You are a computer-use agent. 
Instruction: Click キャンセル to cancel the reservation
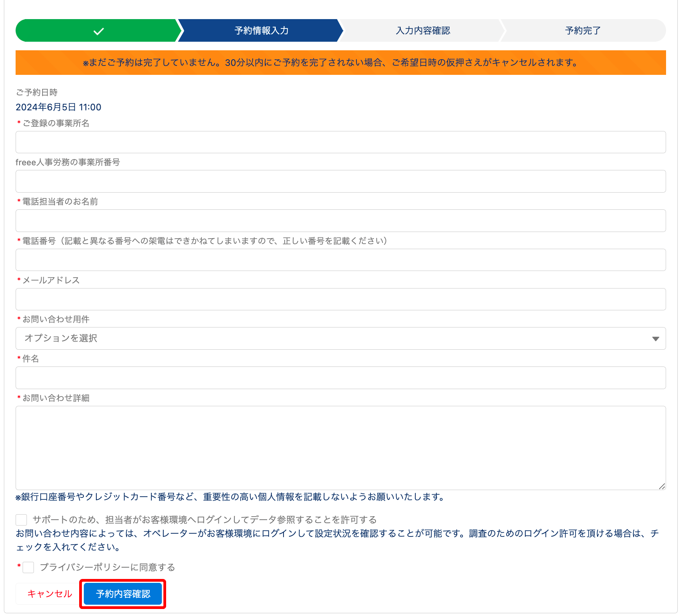pyautogui.click(x=50, y=594)
